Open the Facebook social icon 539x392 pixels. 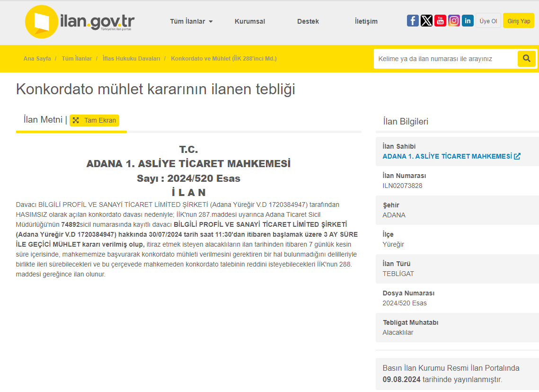pyautogui.click(x=413, y=21)
